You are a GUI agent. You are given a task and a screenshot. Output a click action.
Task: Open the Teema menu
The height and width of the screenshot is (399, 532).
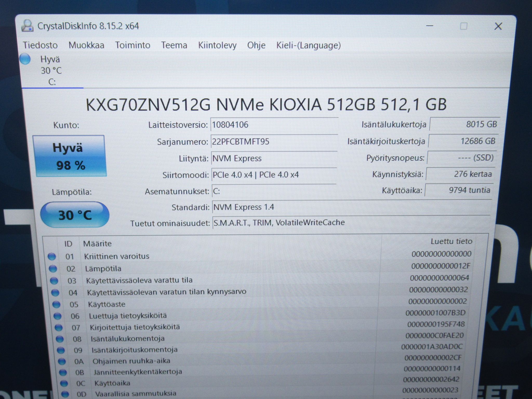point(174,45)
